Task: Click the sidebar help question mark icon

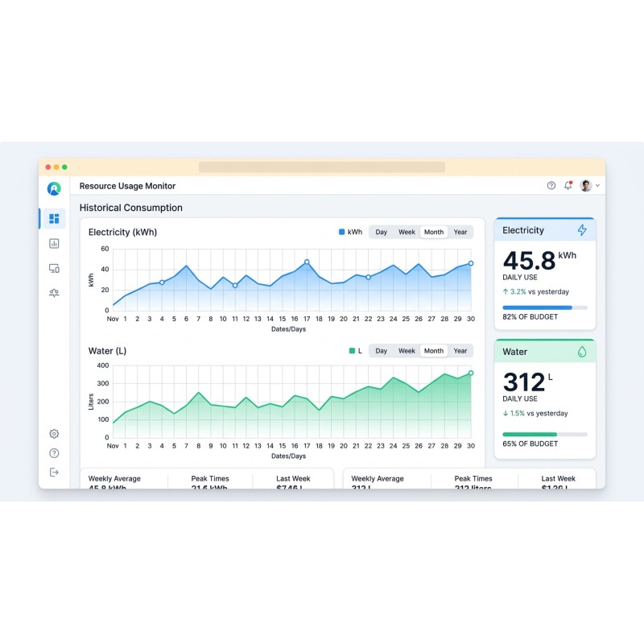Action: (54, 453)
